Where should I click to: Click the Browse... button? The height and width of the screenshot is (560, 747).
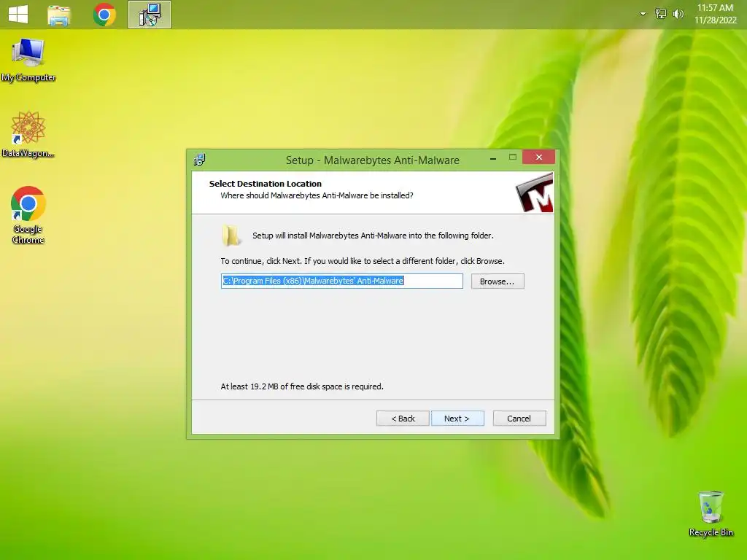coord(498,281)
